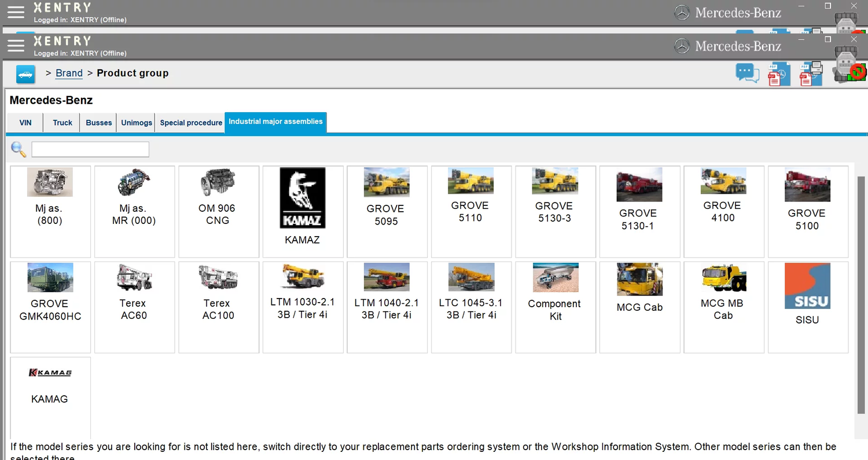
Task: Choose the KAMAG product group tile
Action: pyautogui.click(x=50, y=396)
